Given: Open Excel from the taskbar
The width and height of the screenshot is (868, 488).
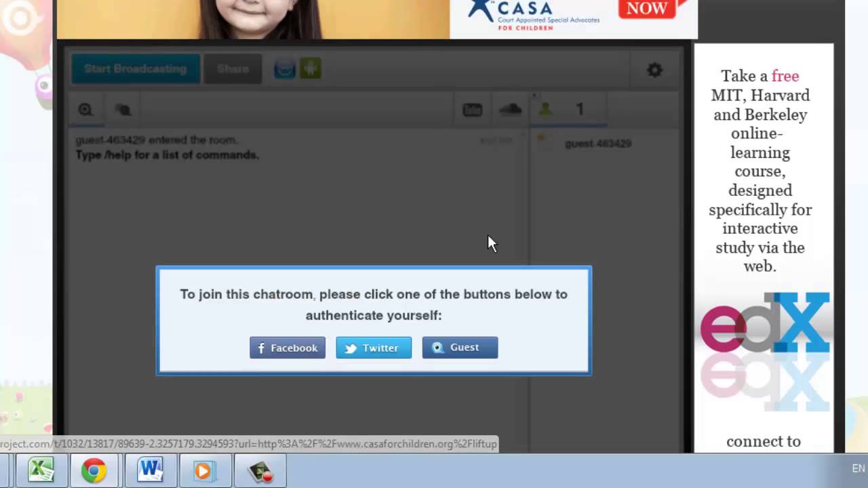Looking at the screenshot, I should (41, 470).
